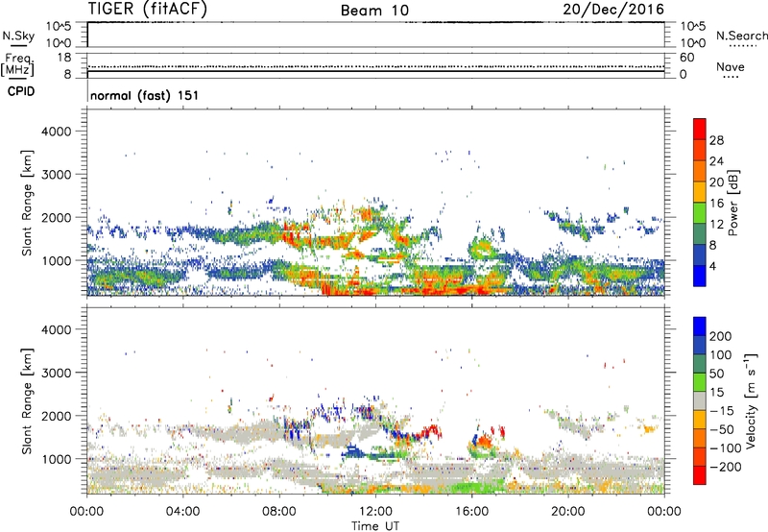Screen dimensions: 768x532
Task: Click the 16 tick on Power colorbar
Action: pyautogui.click(x=716, y=203)
